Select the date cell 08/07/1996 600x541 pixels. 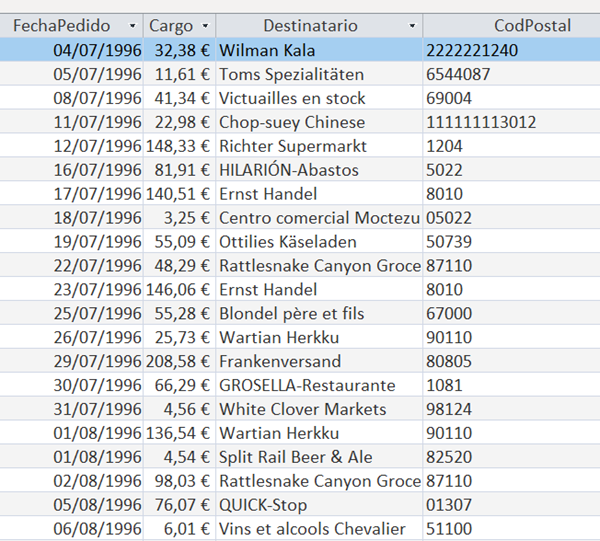coord(98,98)
